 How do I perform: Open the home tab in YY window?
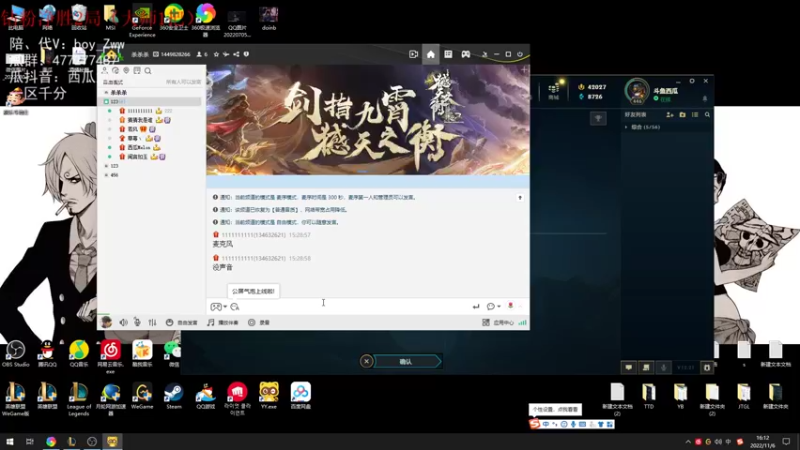[431, 54]
